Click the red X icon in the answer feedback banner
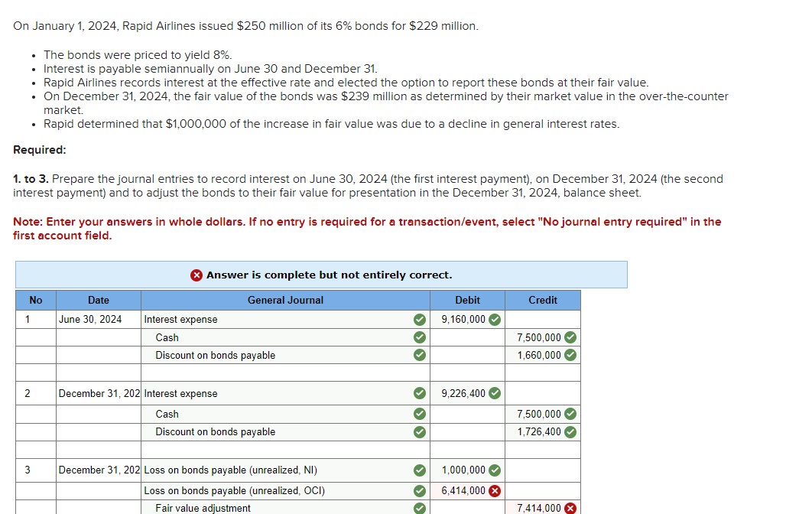 pos(197,275)
